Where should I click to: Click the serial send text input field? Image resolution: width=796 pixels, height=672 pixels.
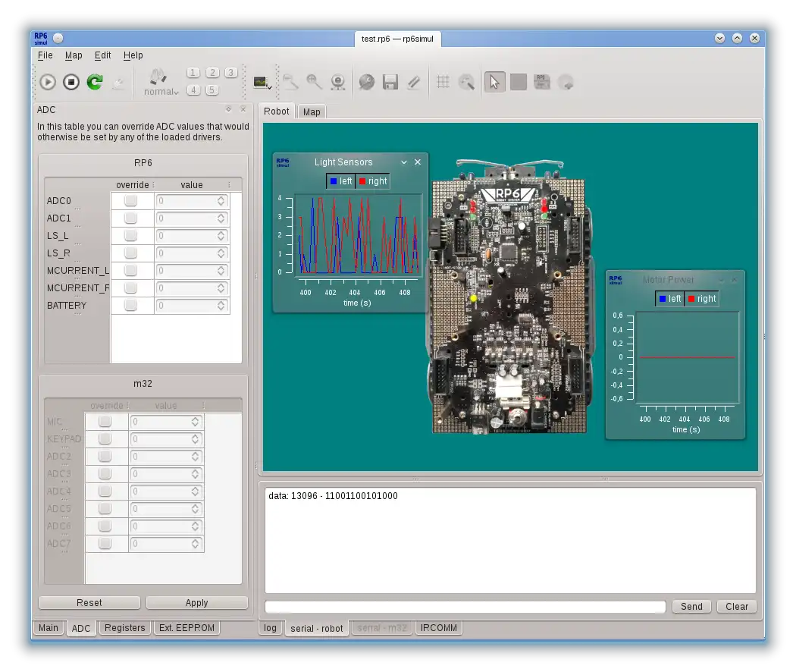[465, 607]
